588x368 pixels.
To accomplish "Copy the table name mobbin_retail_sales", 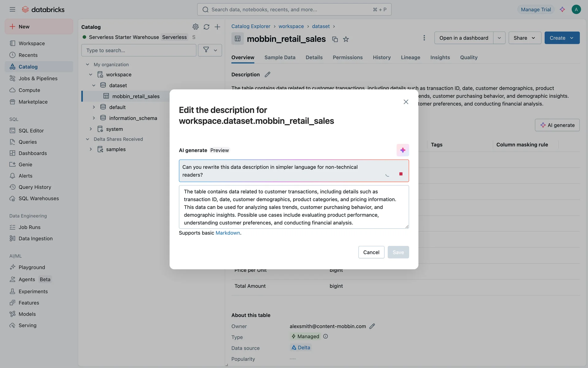I will [x=335, y=39].
